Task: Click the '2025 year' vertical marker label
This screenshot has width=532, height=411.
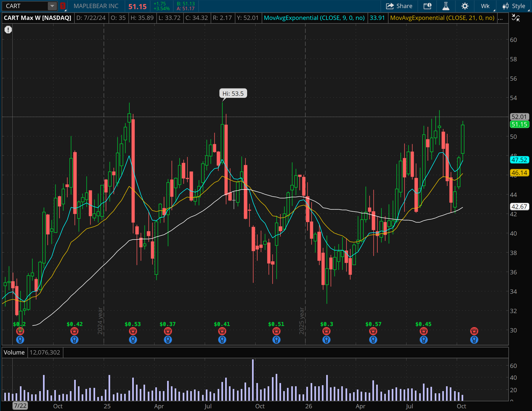Action: pos(302,321)
